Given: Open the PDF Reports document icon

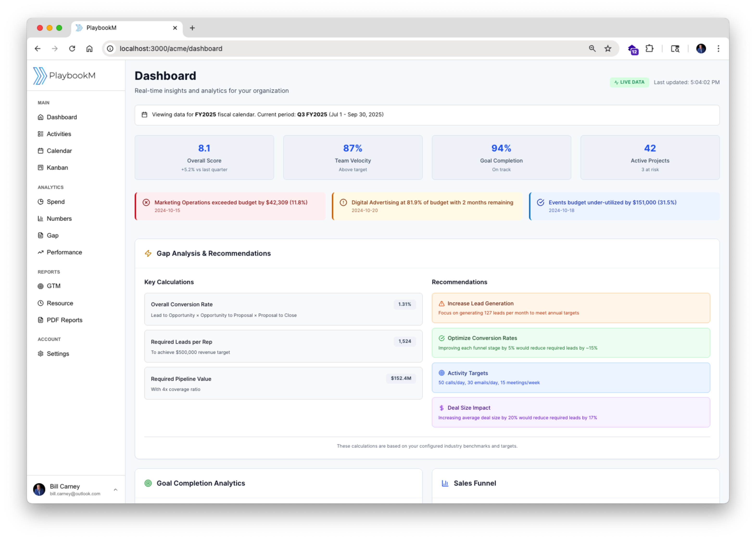Looking at the screenshot, I should coord(40,320).
